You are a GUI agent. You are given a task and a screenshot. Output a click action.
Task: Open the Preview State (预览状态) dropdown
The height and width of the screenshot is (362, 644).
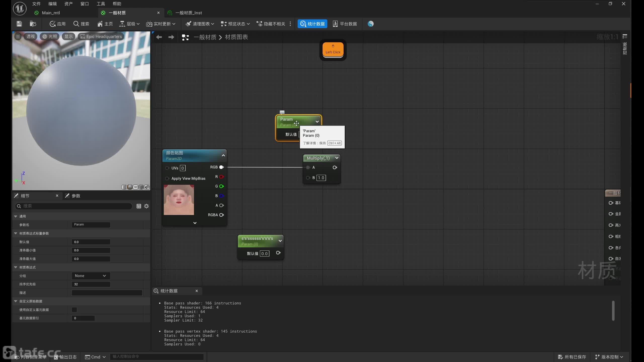pos(235,24)
